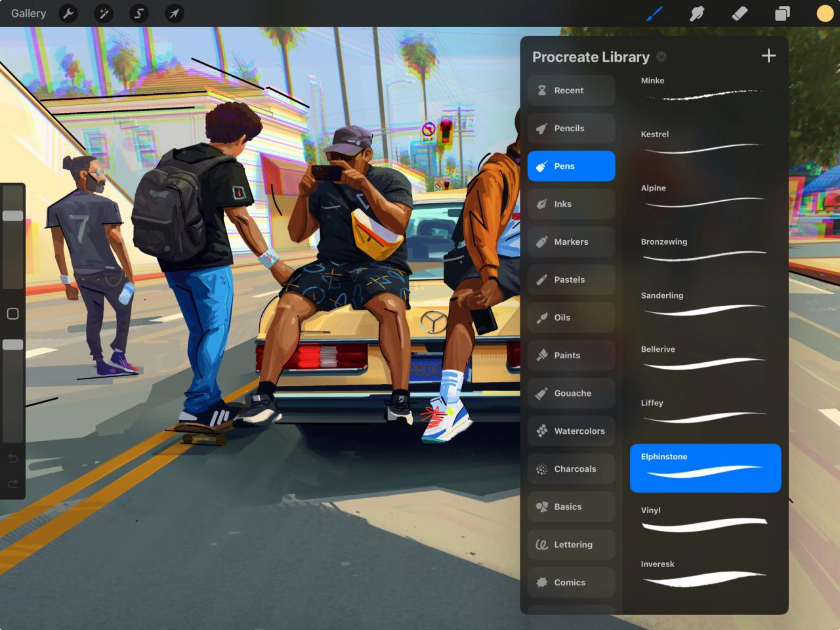Switch brush selection to Vinyl
This screenshot has width=840, height=630.
(705, 520)
